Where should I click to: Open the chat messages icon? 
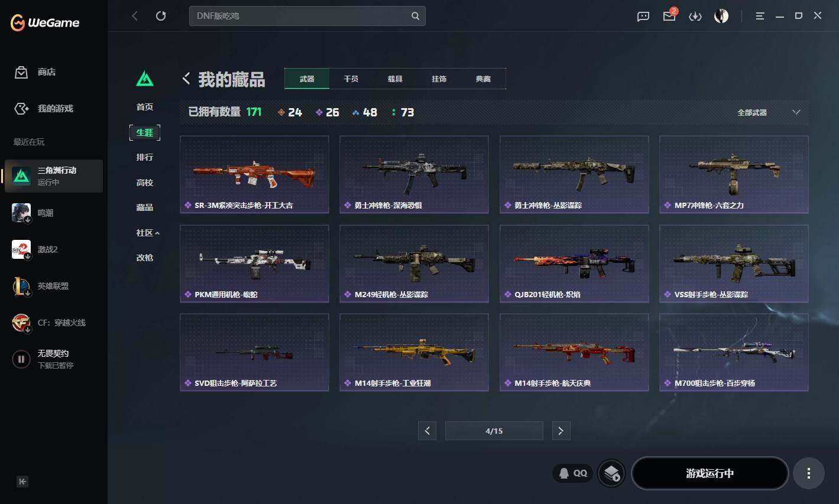coord(643,17)
